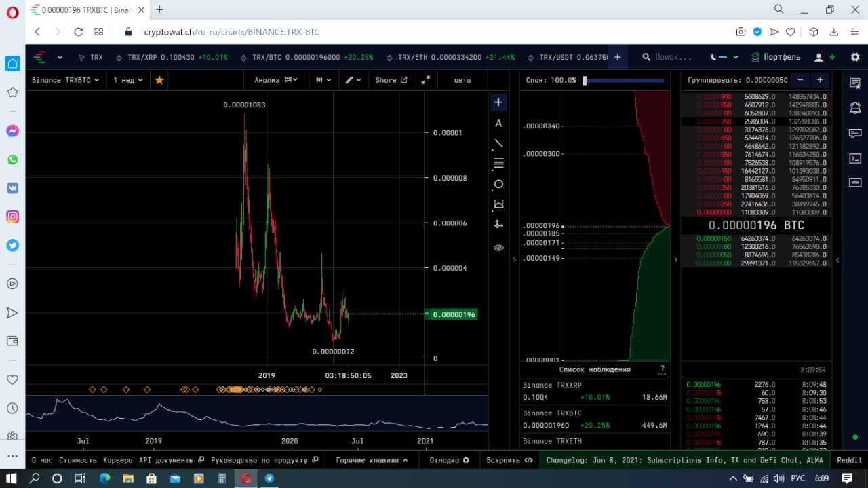This screenshot has height=488, width=868.
Task: Add a new ticker with plus button
Action: (618, 58)
